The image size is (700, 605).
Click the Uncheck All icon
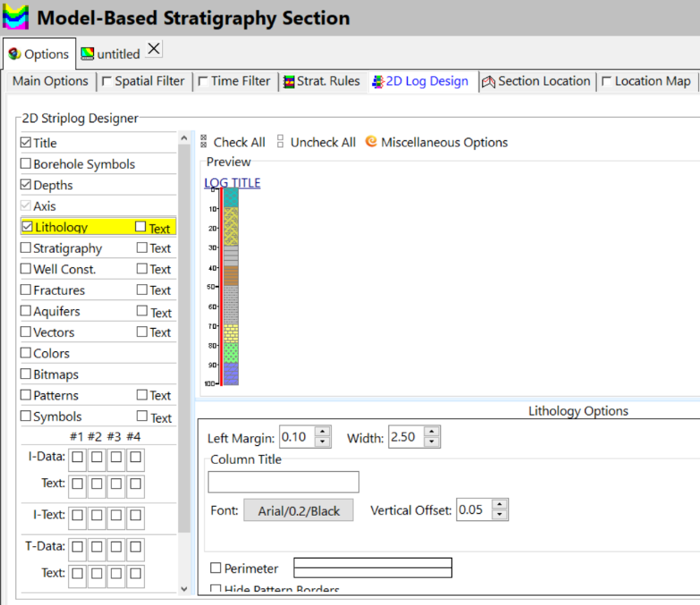click(x=281, y=142)
